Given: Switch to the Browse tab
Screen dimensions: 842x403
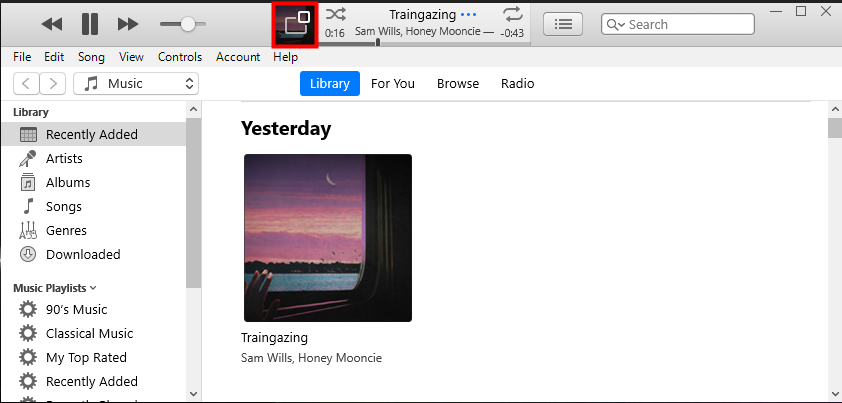Looking at the screenshot, I should [458, 84].
